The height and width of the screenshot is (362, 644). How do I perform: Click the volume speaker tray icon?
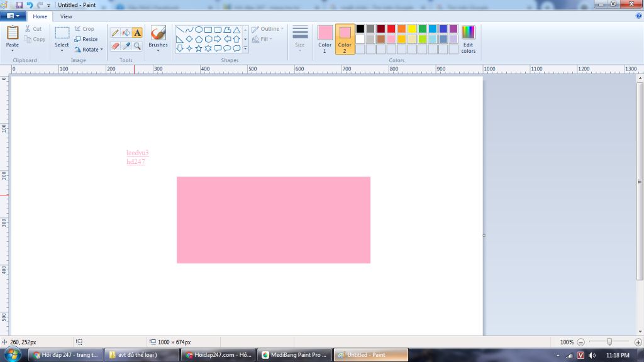coord(592,355)
